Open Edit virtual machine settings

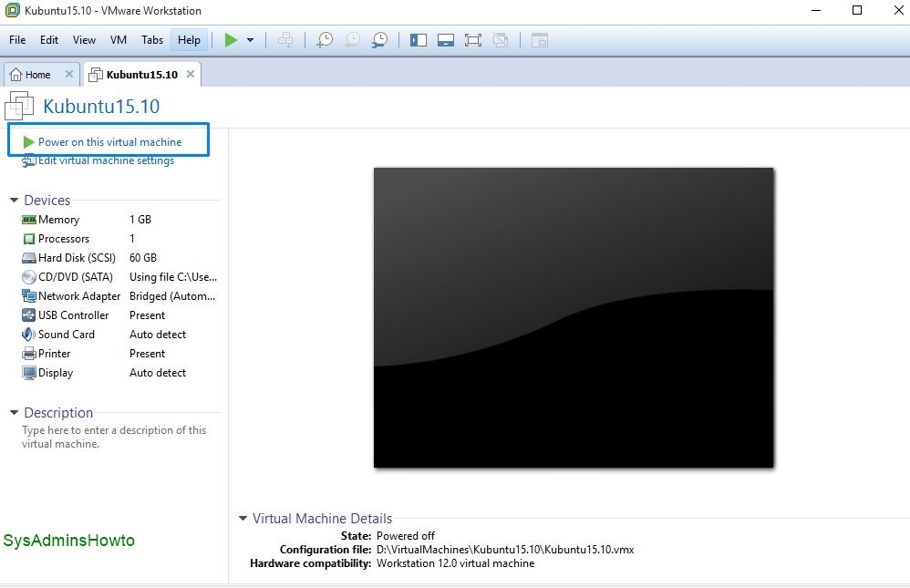click(x=106, y=161)
